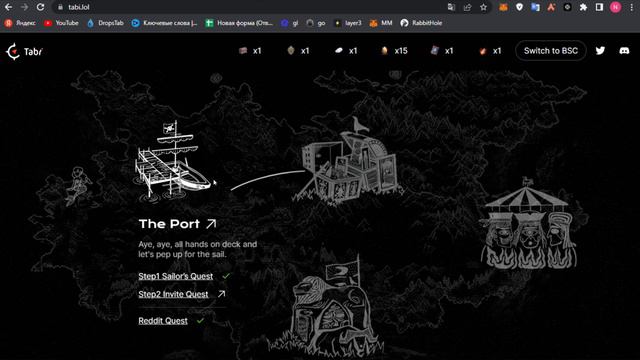Open the Extensions puzzle menu
Viewport: 640px width, 360px height.
pyautogui.click(x=583, y=7)
